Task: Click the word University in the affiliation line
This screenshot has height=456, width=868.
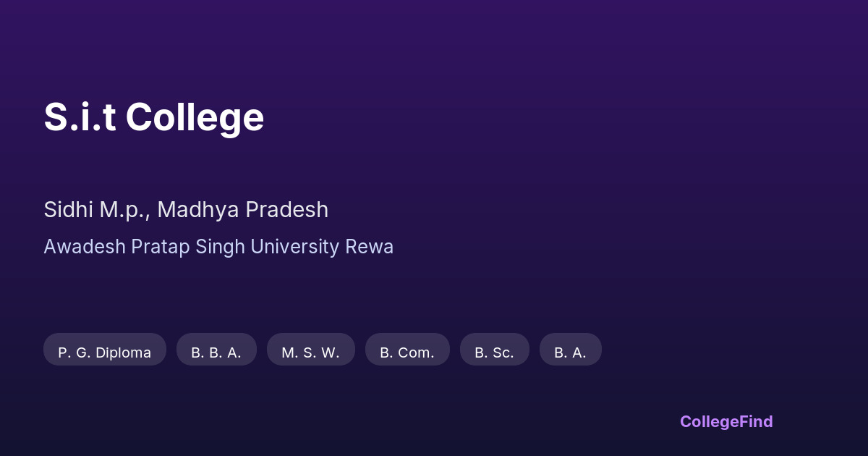Action: 294,247
